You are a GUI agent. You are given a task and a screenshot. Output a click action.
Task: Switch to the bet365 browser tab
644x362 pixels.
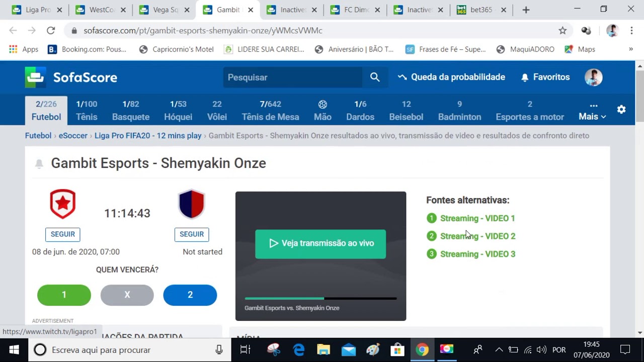point(481,10)
